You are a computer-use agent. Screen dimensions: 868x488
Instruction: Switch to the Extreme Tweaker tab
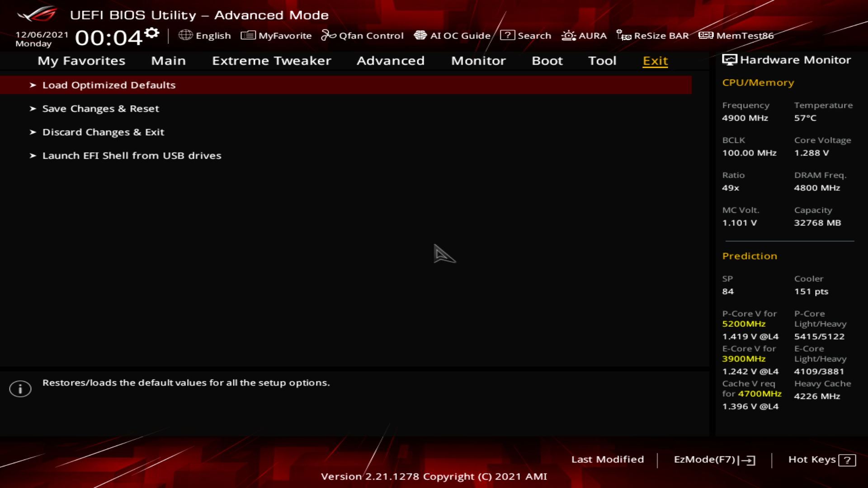[x=271, y=61]
